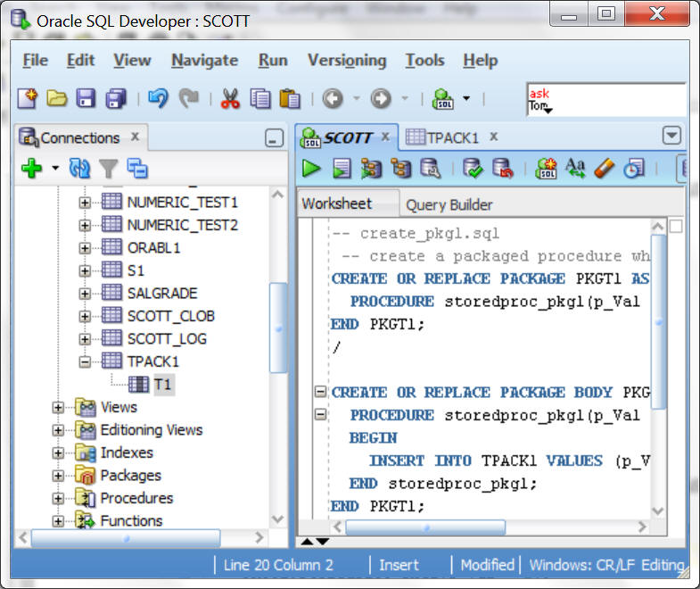Rollback changes with the red arrow database icon
Screen dimensions: 700x589
click(502, 169)
